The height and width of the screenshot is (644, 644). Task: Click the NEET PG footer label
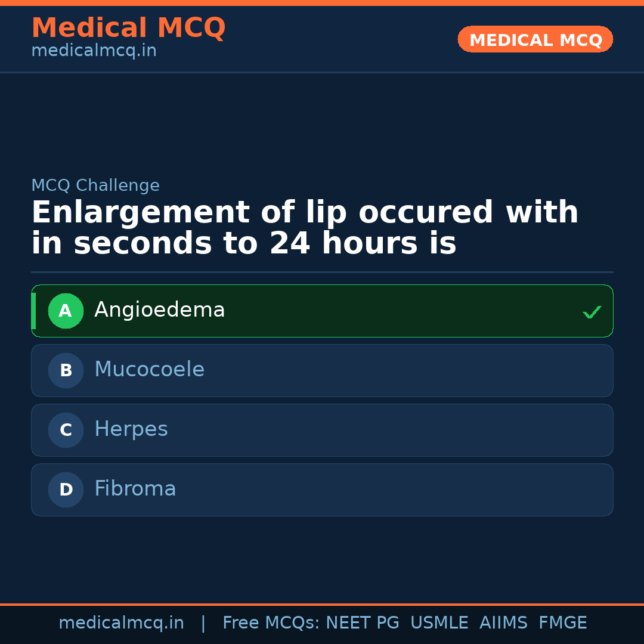[363, 623]
